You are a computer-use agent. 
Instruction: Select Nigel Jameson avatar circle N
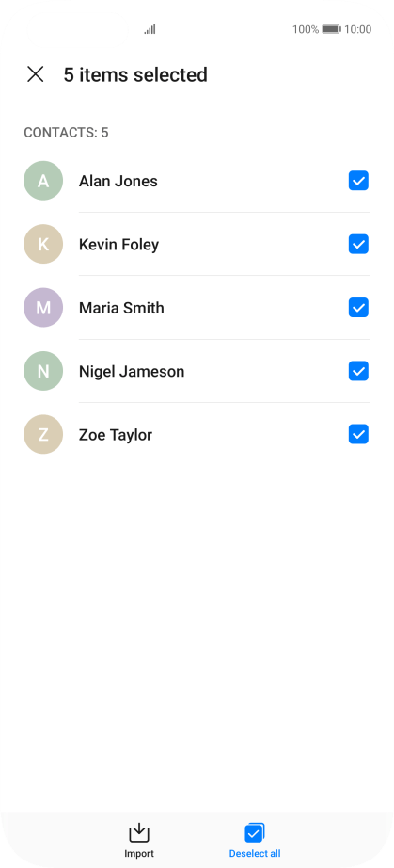point(43,371)
